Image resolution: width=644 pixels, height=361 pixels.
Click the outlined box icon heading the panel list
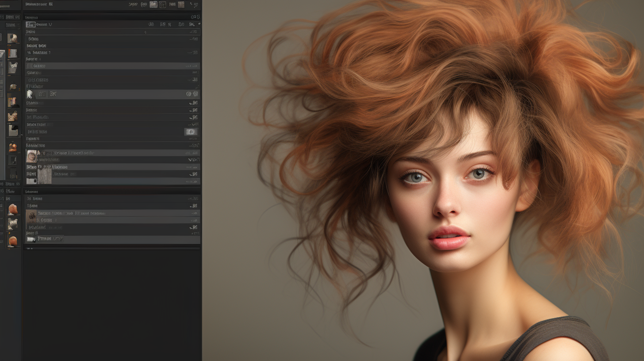tap(31, 25)
